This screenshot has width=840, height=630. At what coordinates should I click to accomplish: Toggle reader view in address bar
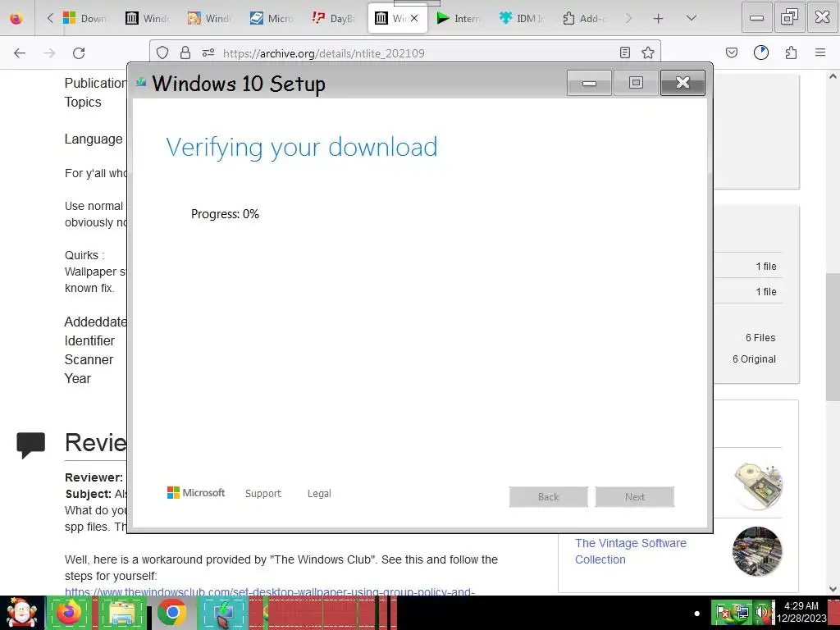click(624, 52)
